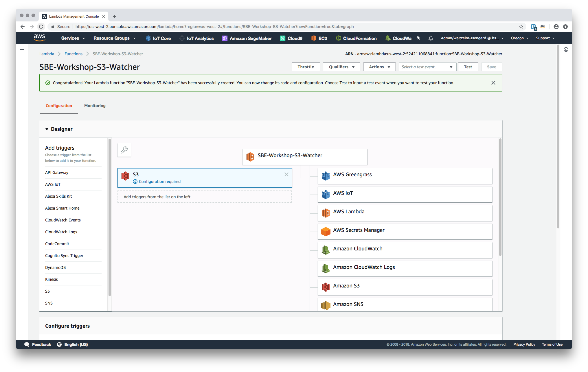Collapse the Designer section triangle
Screen dimensions: 588x372
tap(47, 129)
